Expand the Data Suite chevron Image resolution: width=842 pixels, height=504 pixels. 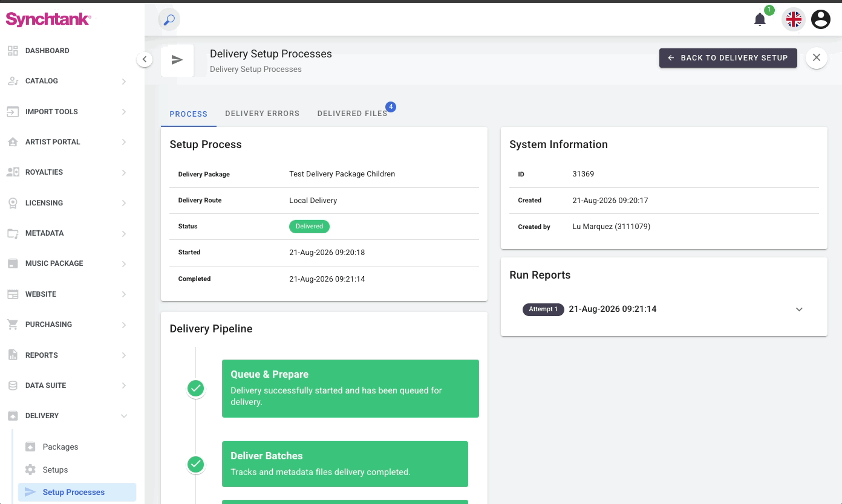point(124,386)
